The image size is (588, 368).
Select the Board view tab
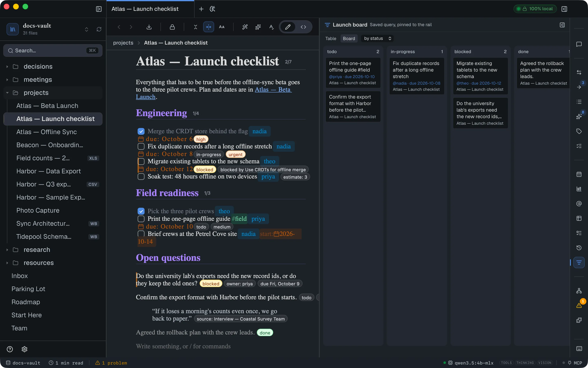pos(349,38)
